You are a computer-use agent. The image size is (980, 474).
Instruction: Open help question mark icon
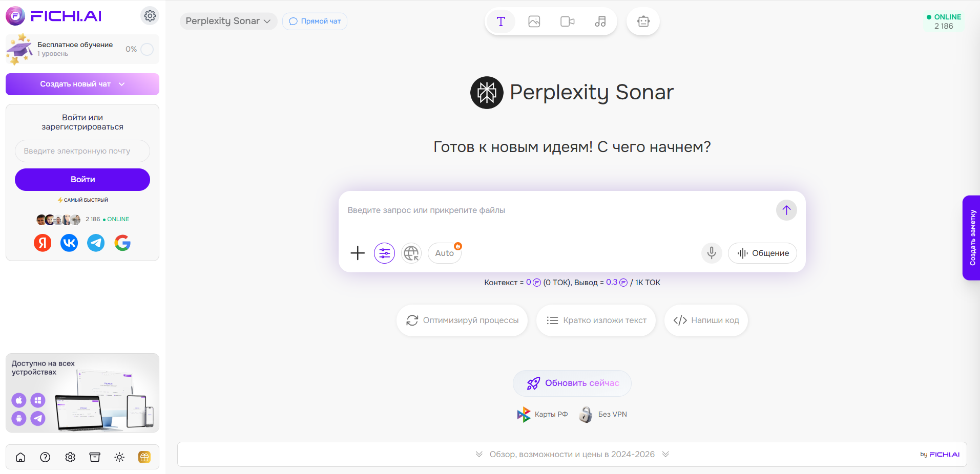(x=45, y=457)
